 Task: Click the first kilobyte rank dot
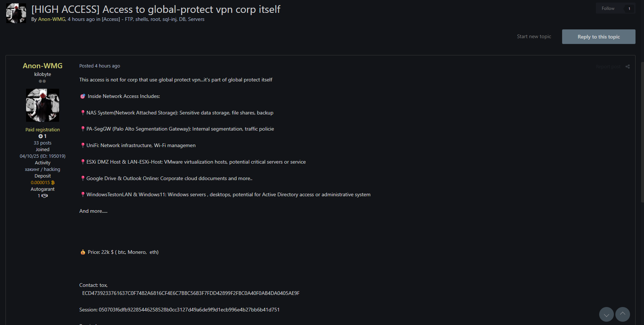pos(40,81)
